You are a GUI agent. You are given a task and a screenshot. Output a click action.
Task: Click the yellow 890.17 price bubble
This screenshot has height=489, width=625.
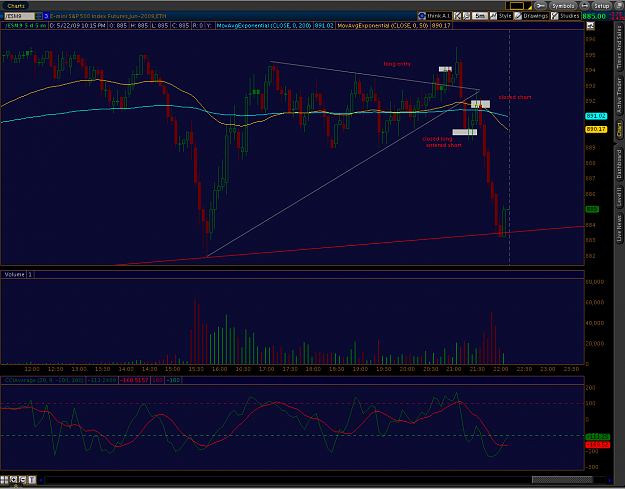point(596,129)
